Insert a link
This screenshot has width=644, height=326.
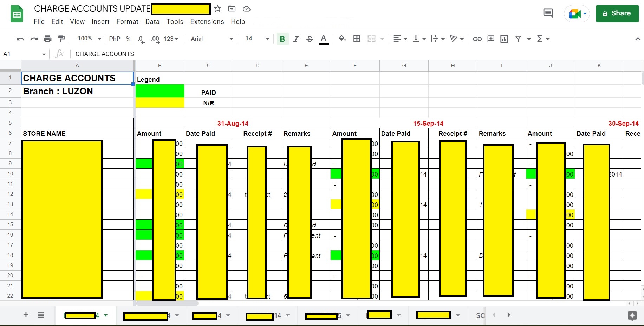(x=477, y=39)
